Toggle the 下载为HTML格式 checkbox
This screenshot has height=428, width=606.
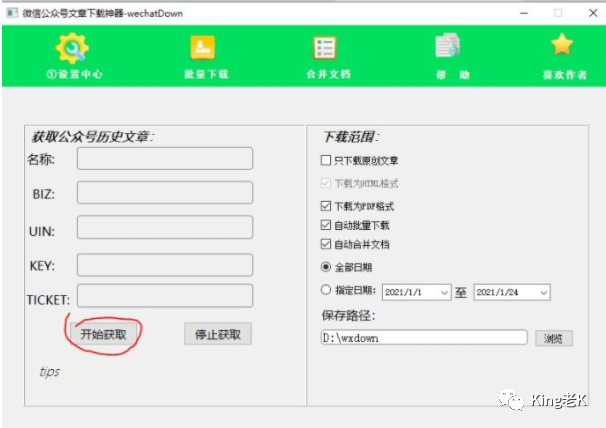pos(326,183)
